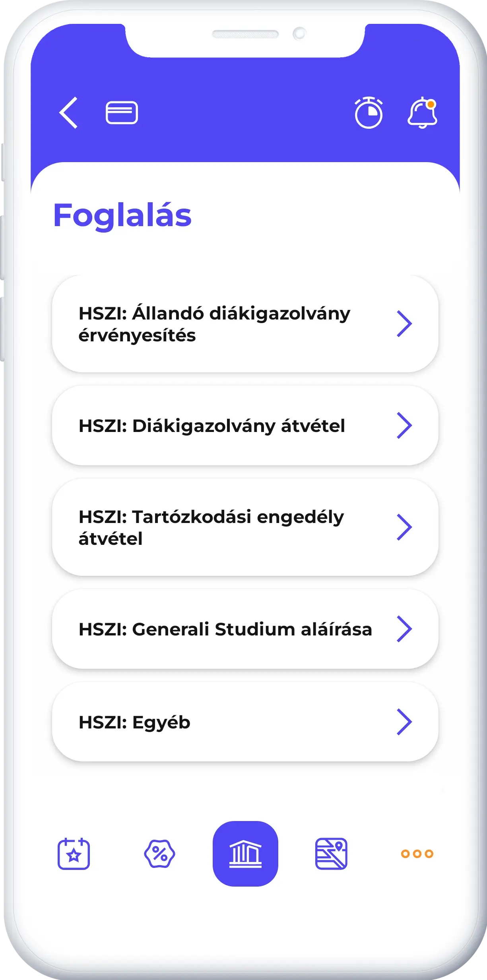Select the "HSZI: Egyéb" label

click(134, 722)
